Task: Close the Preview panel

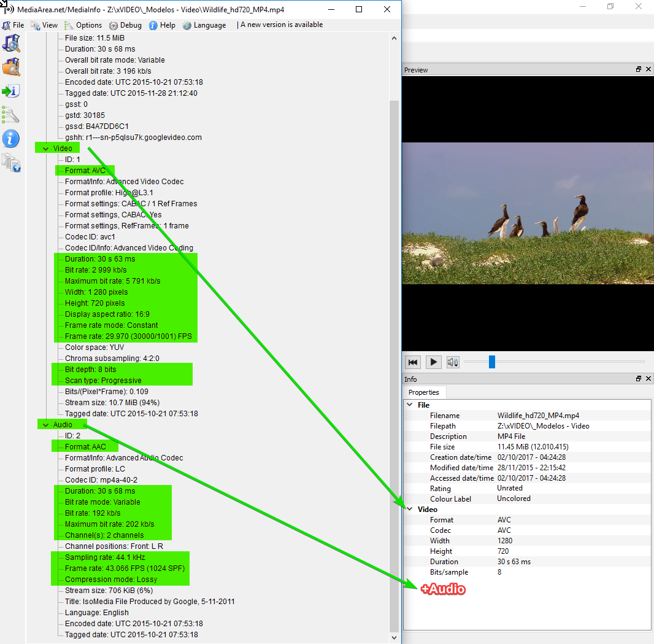Action: pos(648,69)
